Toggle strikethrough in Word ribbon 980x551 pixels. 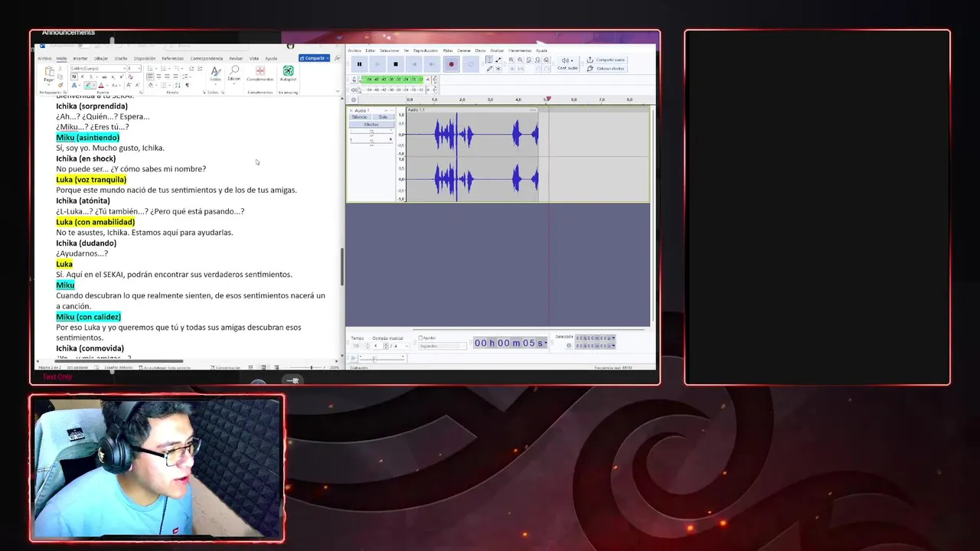(104, 77)
